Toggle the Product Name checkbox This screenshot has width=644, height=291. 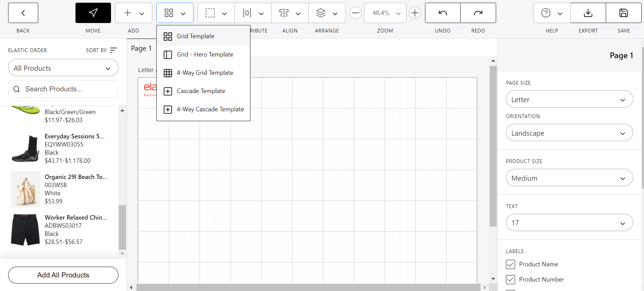click(x=510, y=264)
